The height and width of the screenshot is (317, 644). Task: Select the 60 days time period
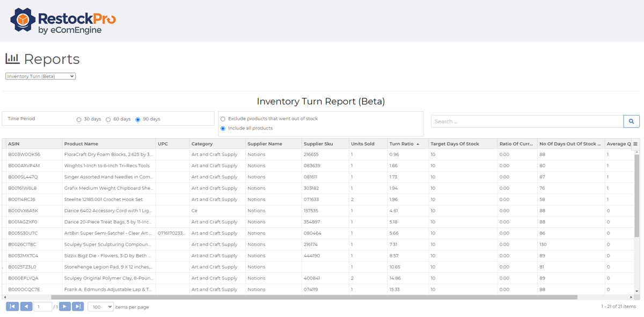[108, 119]
